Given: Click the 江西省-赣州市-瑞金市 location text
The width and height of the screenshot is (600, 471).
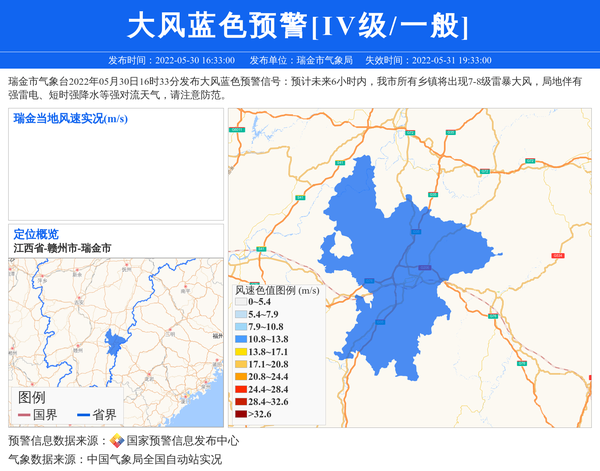Looking at the screenshot, I should point(62,247).
